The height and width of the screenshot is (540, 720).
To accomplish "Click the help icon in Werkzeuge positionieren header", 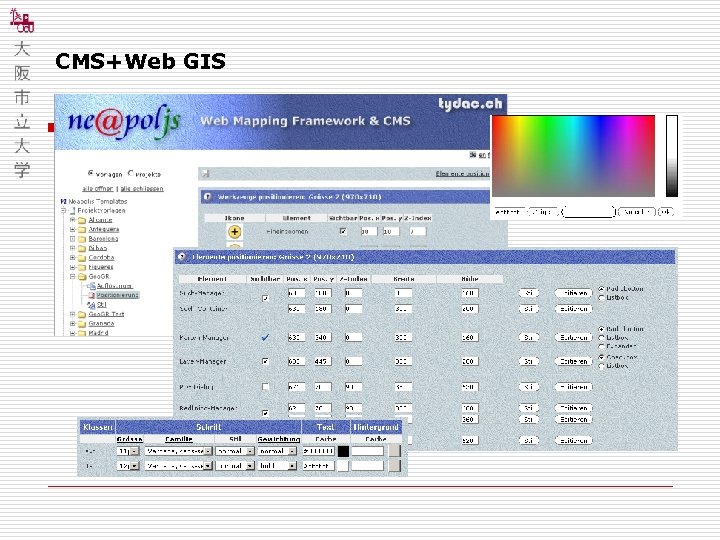I will [x=208, y=197].
